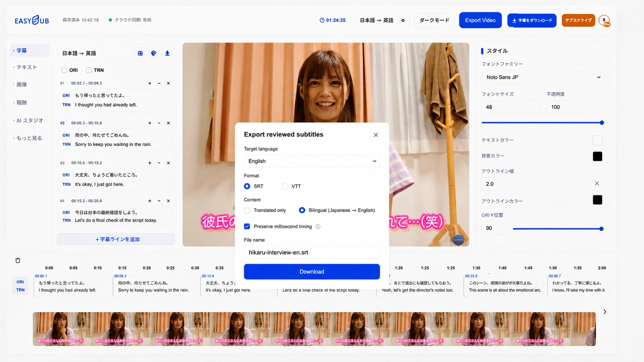Viewport: 644px width, 362px height.
Task: Click the 01:24:35 timer in the header
Action: pyautogui.click(x=332, y=20)
